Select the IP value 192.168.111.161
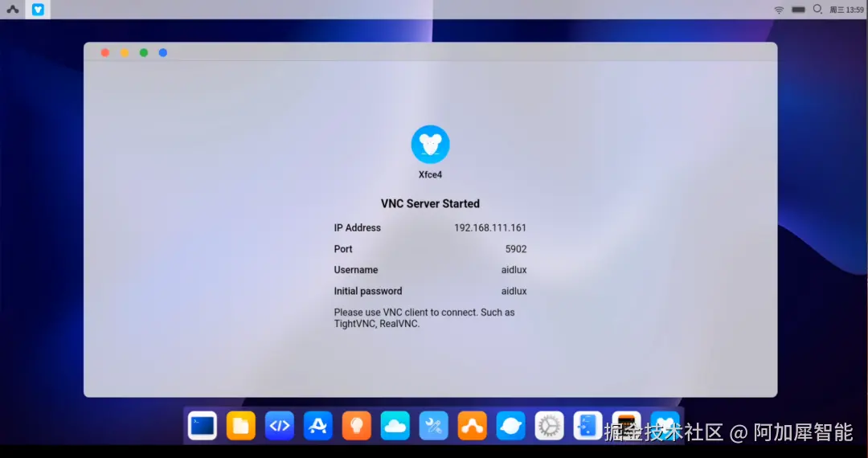The width and height of the screenshot is (868, 458). click(x=490, y=228)
